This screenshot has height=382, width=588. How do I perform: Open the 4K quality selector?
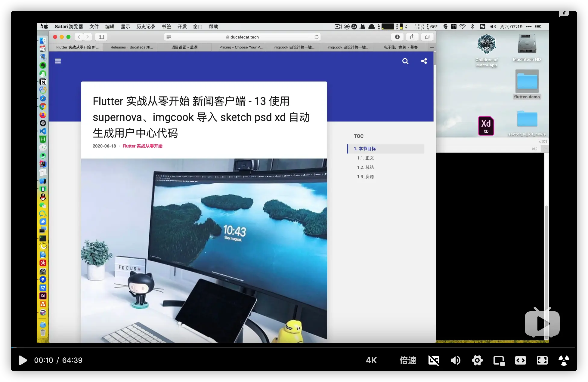(371, 360)
